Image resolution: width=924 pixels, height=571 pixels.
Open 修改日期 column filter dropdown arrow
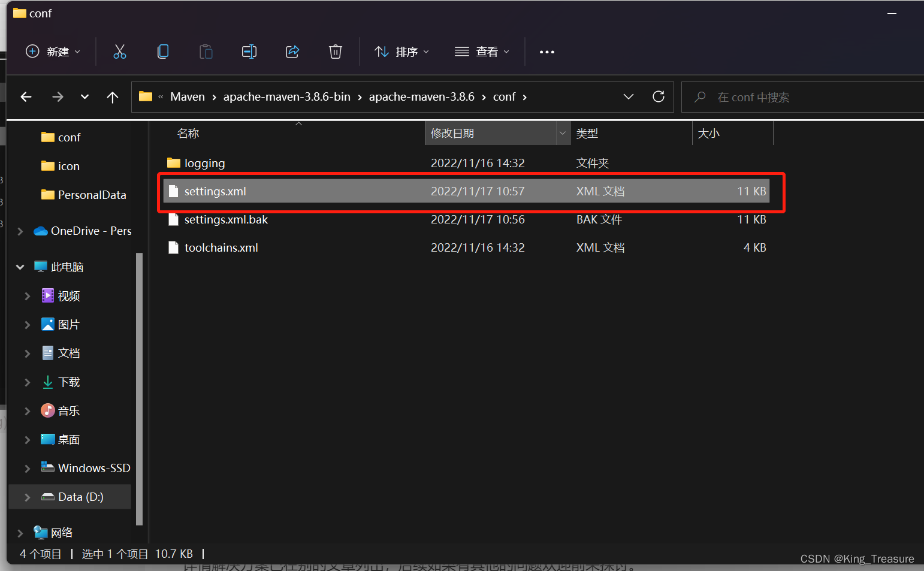(x=562, y=133)
